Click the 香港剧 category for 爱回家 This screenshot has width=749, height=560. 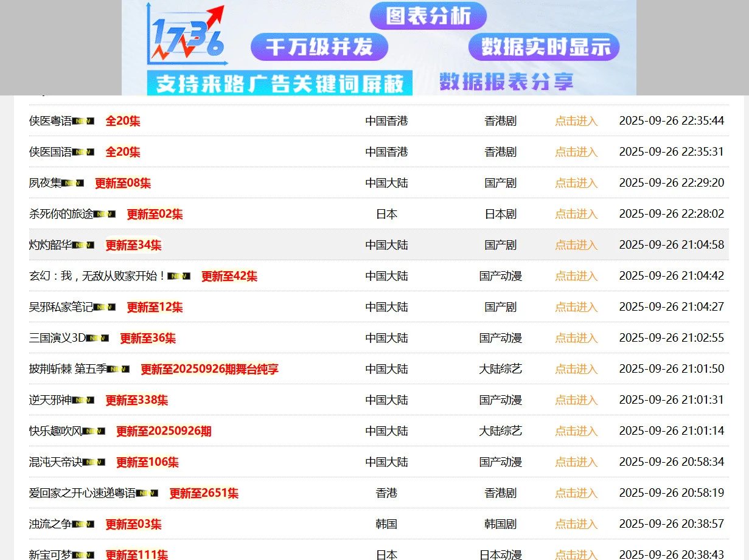[x=500, y=493]
